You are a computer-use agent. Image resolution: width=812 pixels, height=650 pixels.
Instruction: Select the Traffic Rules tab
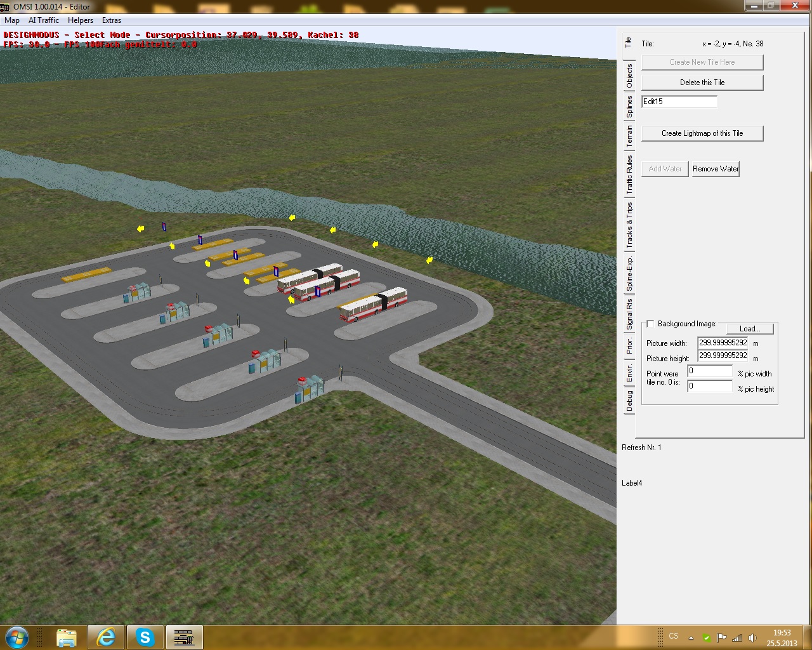click(x=629, y=174)
